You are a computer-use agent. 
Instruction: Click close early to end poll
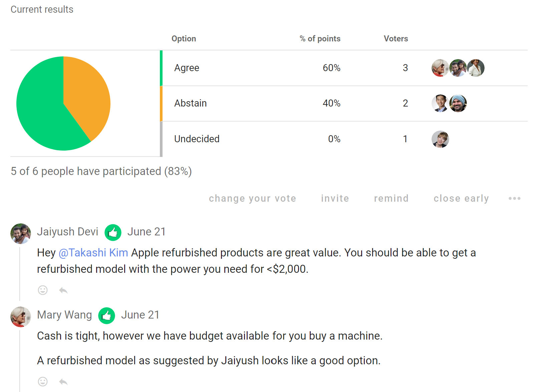(x=461, y=198)
